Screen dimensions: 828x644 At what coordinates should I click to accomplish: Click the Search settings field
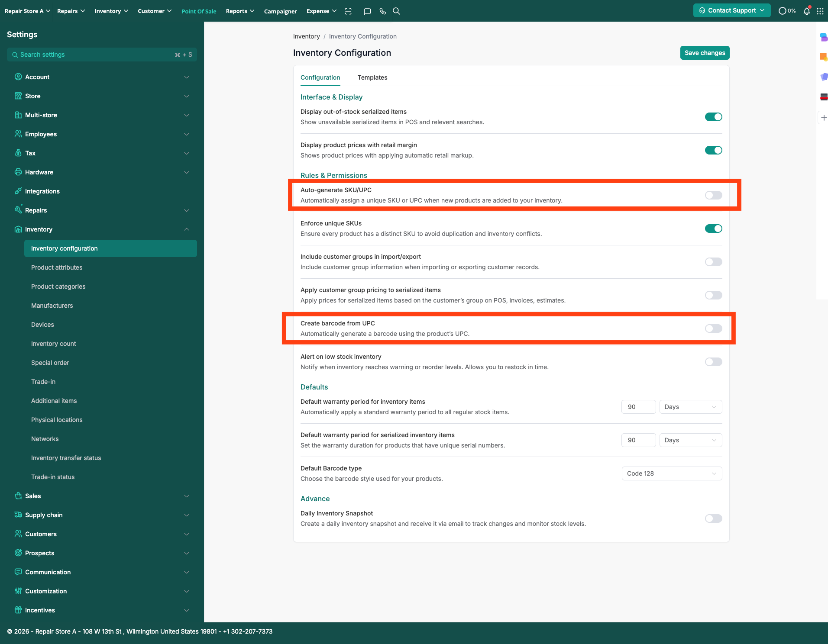(95, 55)
